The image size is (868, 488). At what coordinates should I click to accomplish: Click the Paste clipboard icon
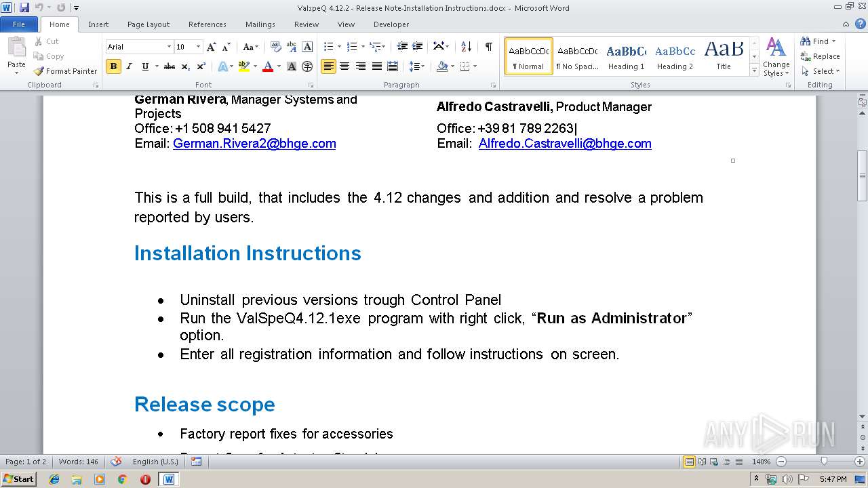click(16, 49)
